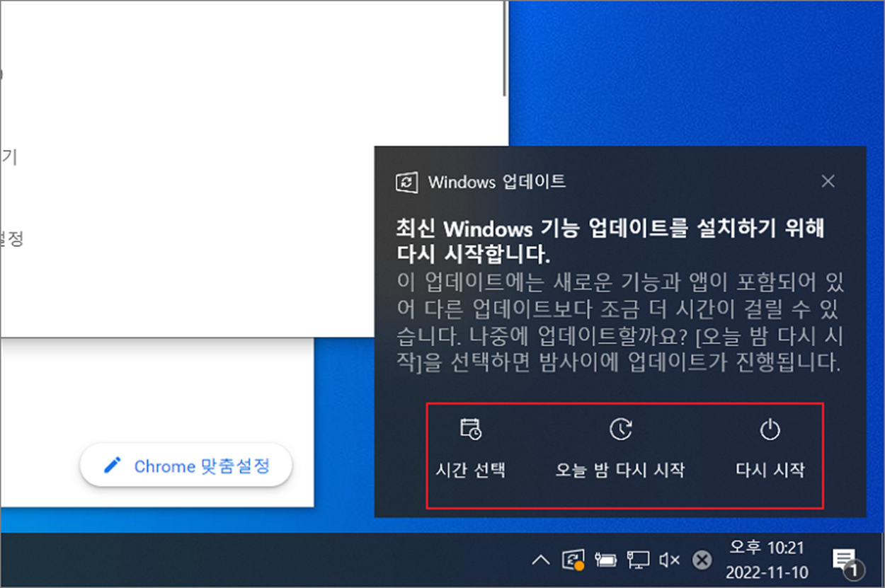Image resolution: width=885 pixels, height=588 pixels.
Task: Click the Windows 업데이트 title text
Action: (x=497, y=182)
